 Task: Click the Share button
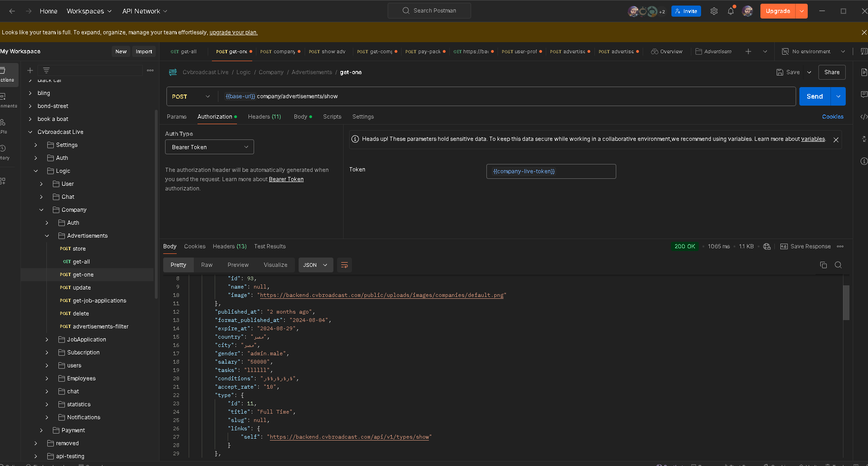832,72
